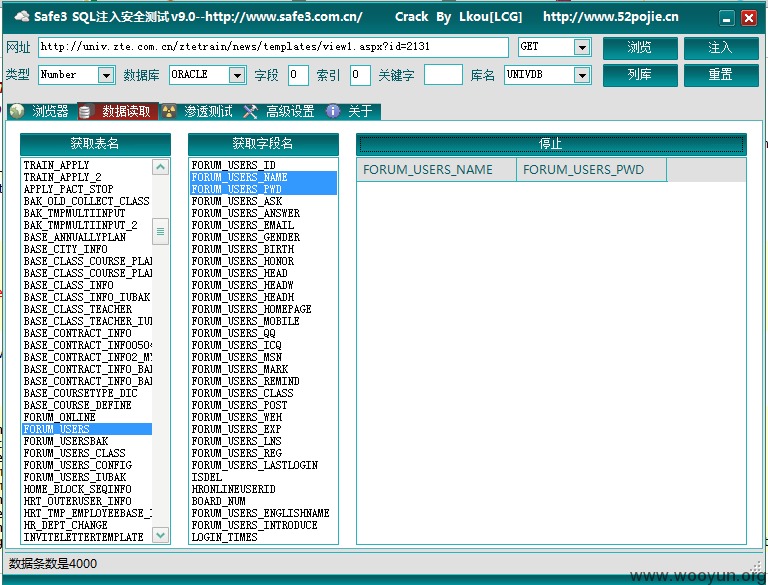Select FORUM_USERS_NAME field in list
This screenshot has width=768, height=585.
[263, 177]
